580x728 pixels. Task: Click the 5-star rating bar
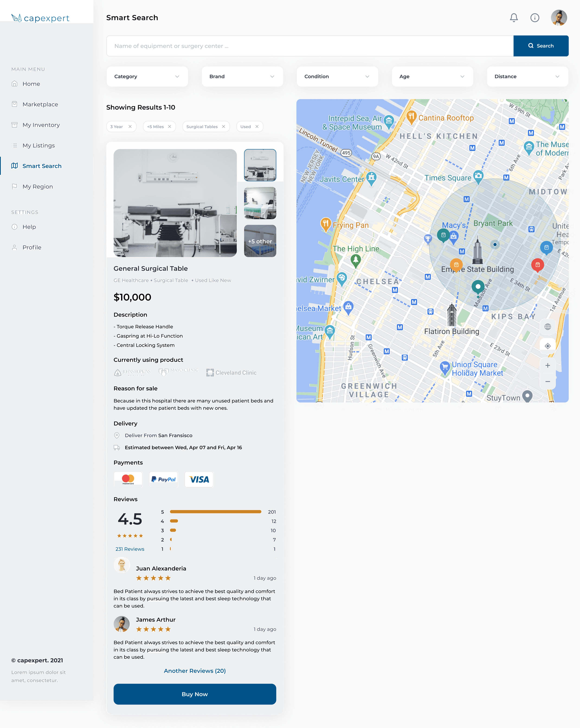pos(215,512)
